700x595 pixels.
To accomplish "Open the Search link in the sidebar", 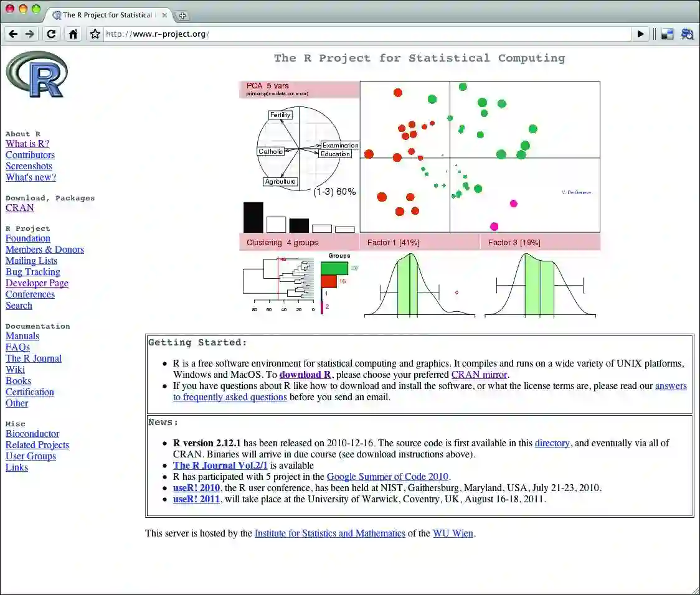I will 19,306.
